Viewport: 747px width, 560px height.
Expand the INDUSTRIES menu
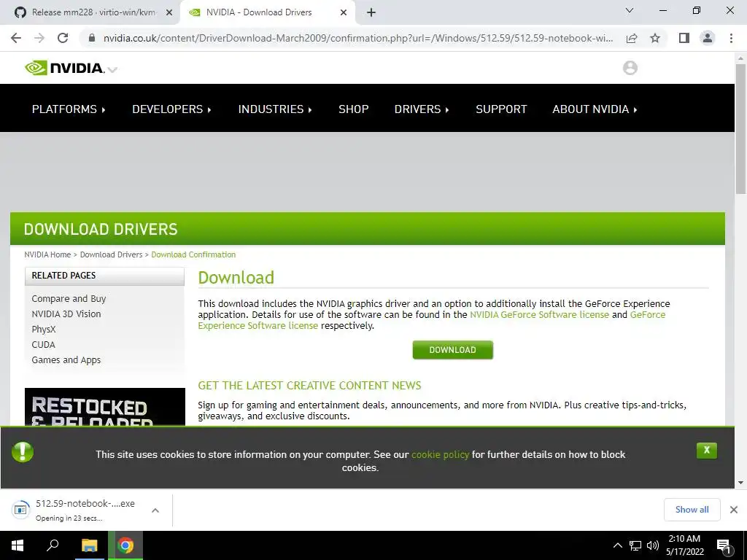(x=275, y=109)
